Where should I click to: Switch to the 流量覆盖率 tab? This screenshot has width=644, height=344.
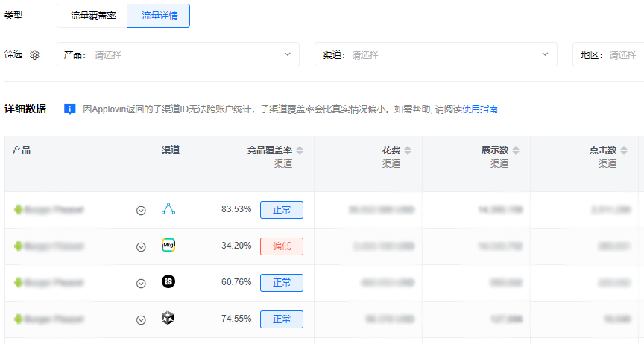[x=92, y=16]
